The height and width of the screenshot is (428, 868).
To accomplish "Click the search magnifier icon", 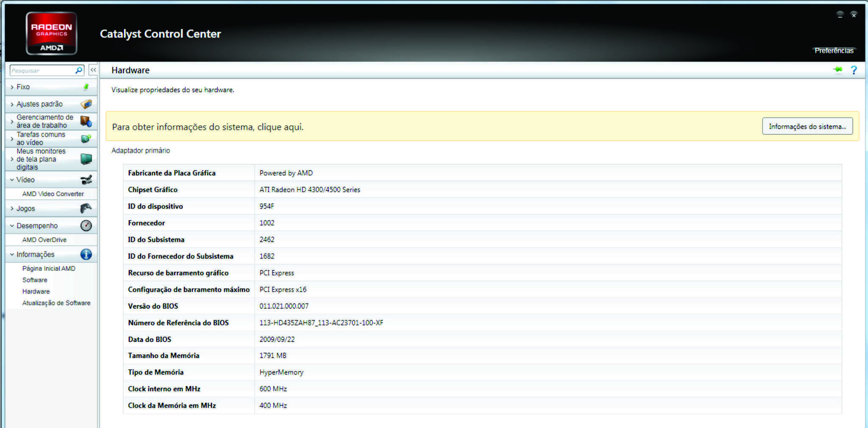I will (x=79, y=70).
